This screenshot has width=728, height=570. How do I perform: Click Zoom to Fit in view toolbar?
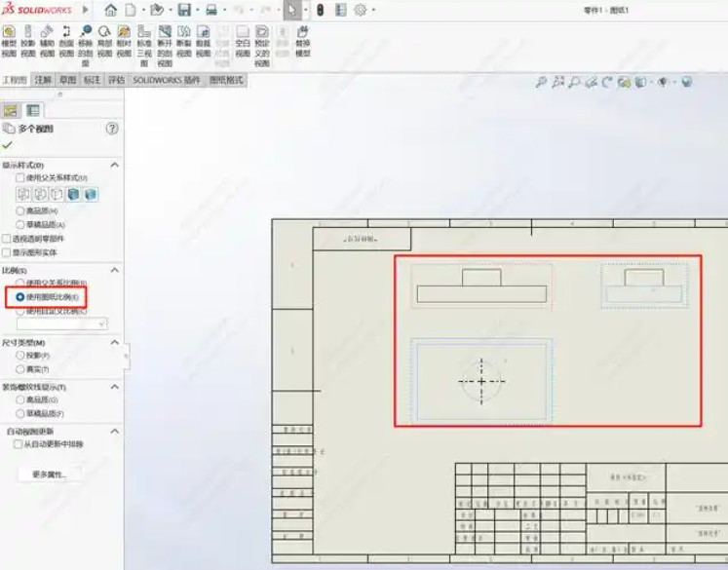[x=541, y=83]
